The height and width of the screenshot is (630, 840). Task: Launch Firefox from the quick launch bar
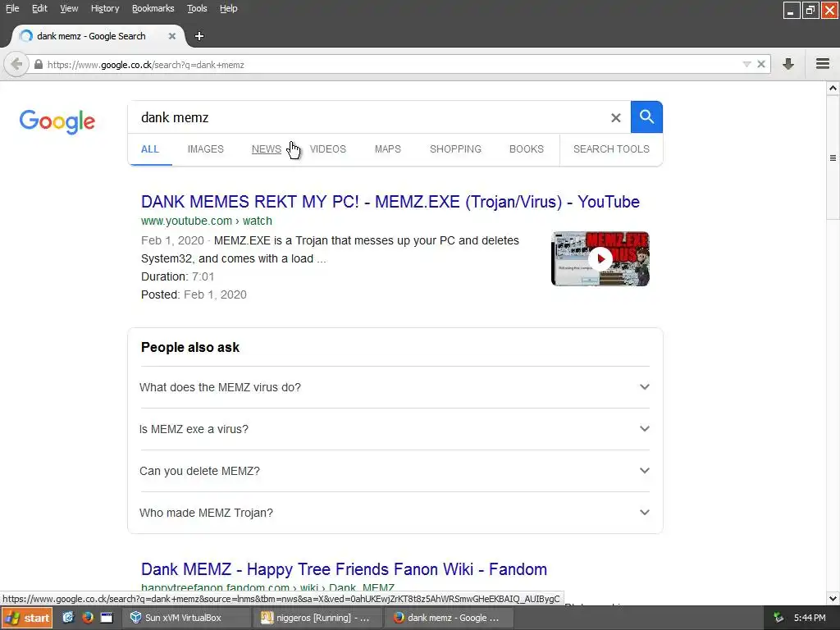point(87,618)
